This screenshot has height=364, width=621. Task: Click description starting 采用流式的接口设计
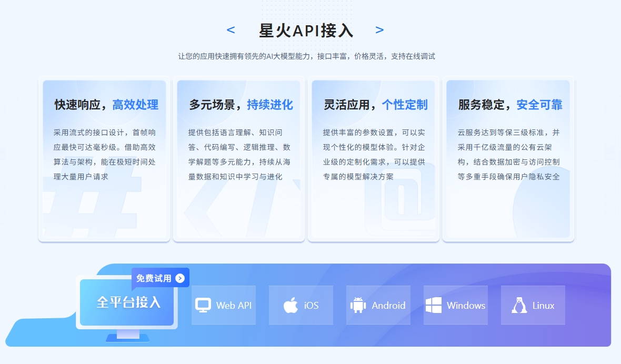(105, 154)
